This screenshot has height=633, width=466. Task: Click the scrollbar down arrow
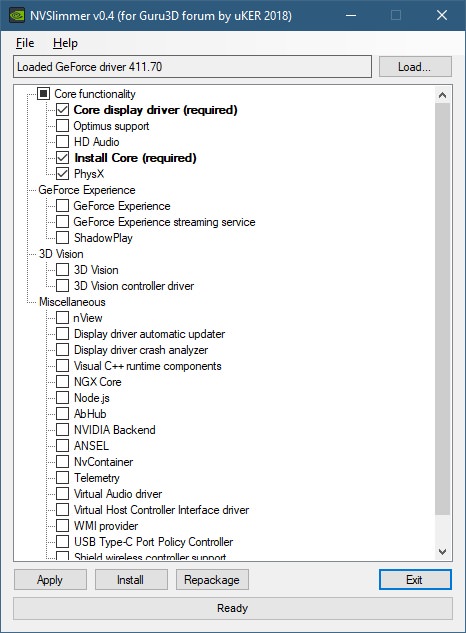(442, 551)
